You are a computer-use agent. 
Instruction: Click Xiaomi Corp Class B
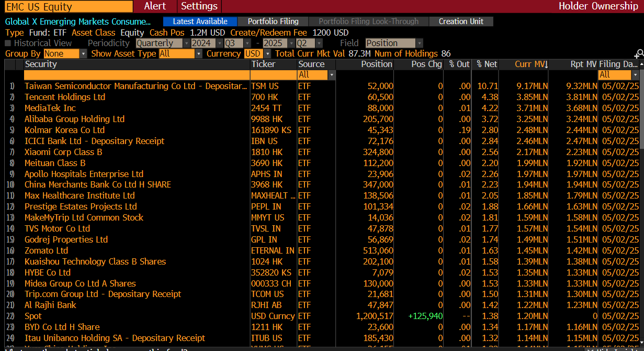click(63, 152)
